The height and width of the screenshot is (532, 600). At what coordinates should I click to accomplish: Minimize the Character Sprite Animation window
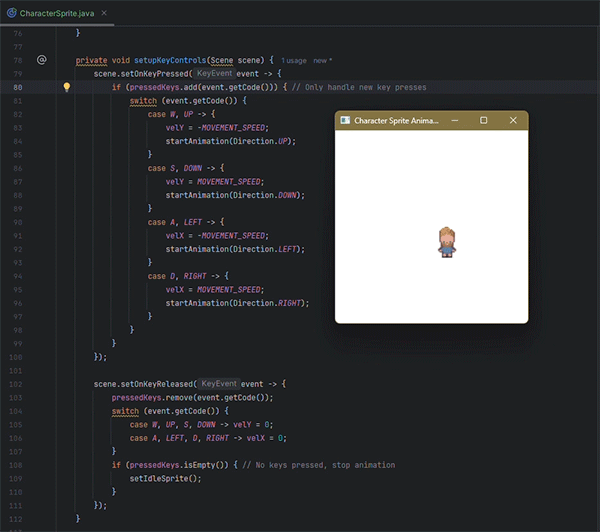pos(455,120)
